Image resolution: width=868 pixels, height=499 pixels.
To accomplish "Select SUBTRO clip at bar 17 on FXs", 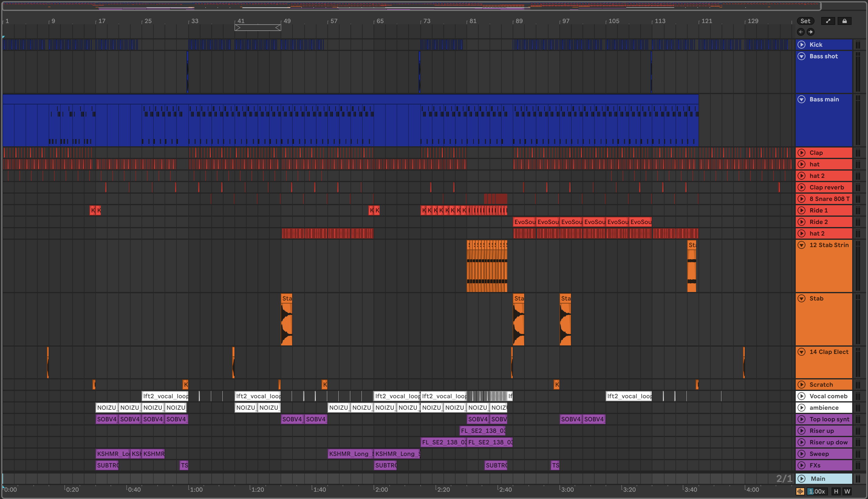I will [107, 465].
